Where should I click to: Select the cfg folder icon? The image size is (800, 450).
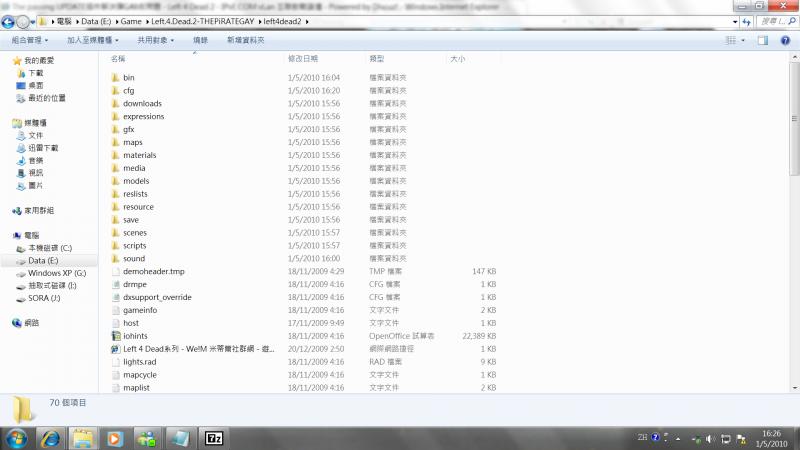[x=115, y=90]
